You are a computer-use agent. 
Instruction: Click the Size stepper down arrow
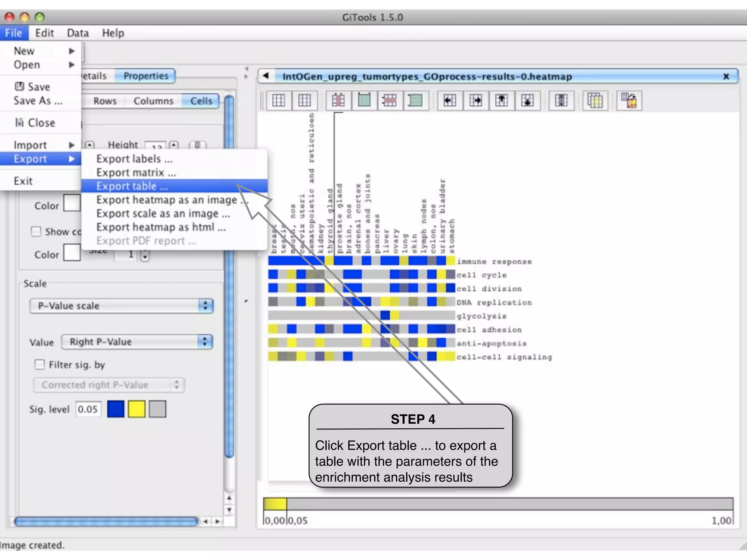tap(145, 257)
